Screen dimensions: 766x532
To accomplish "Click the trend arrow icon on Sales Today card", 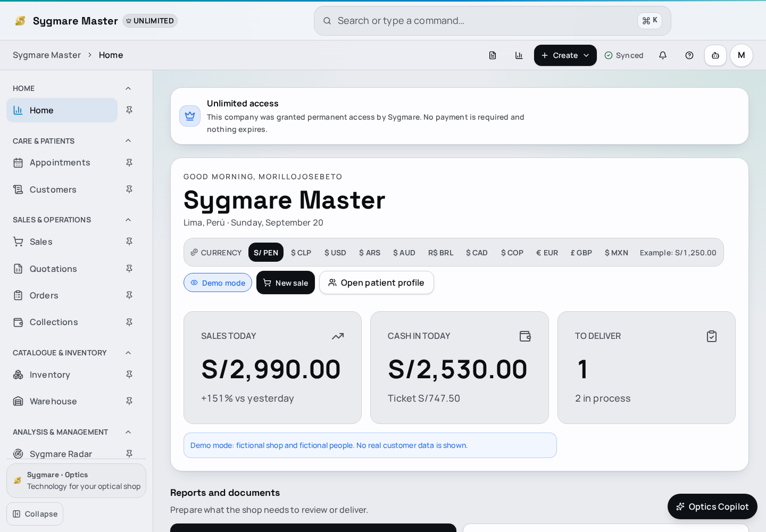I will [338, 336].
